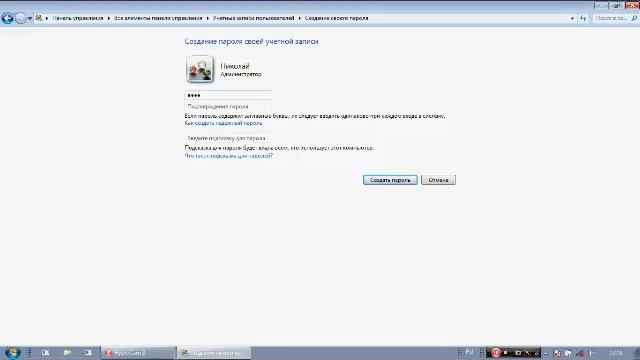
Task: Expand arrow after "Все элементы панели управления"
Action: pyautogui.click(x=207, y=18)
